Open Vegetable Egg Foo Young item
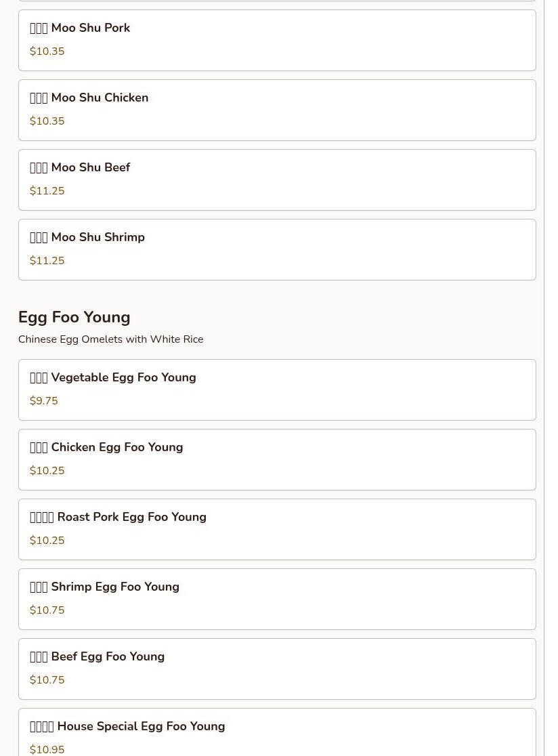The image size is (558, 756). (x=277, y=390)
